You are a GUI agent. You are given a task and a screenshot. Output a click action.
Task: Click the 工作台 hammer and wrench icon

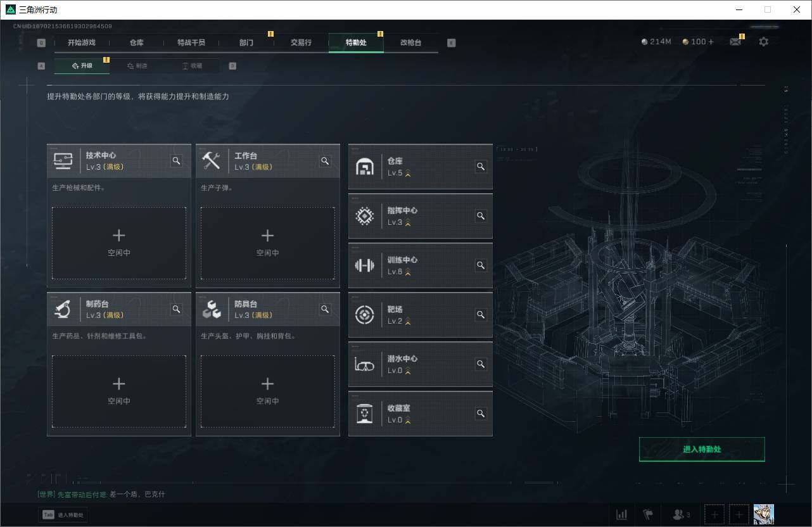(x=211, y=160)
